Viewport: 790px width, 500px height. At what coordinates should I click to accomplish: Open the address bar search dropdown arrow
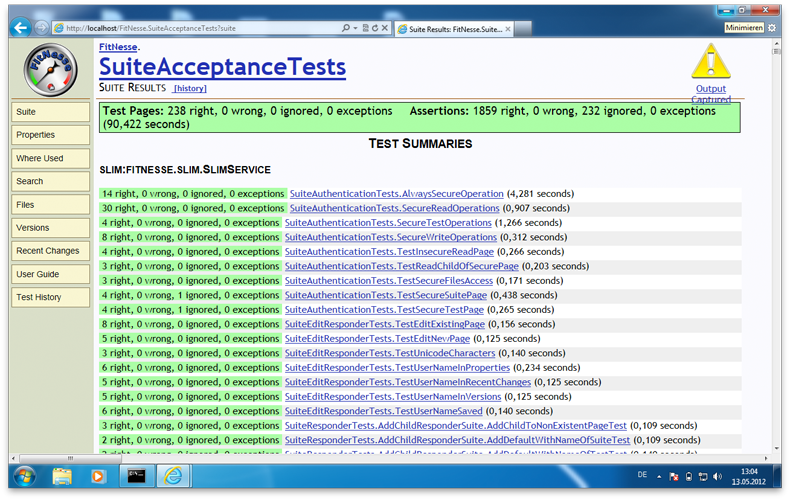tap(355, 28)
